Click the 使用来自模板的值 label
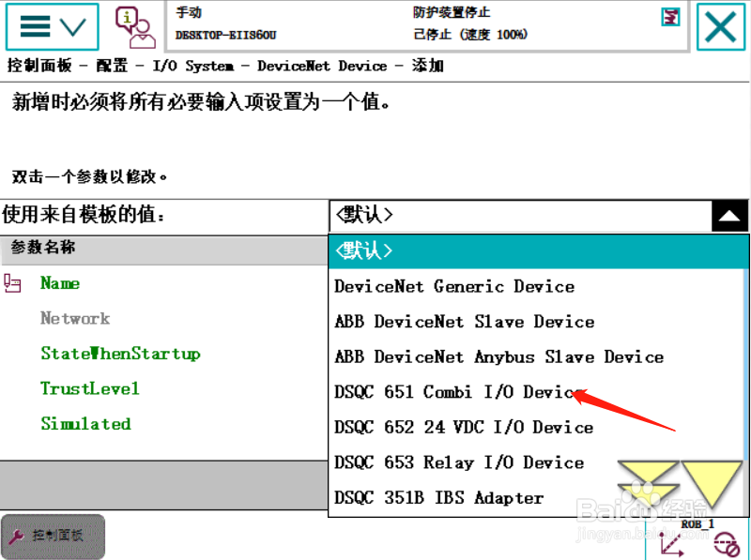This screenshot has height=560, width=751. [83, 215]
